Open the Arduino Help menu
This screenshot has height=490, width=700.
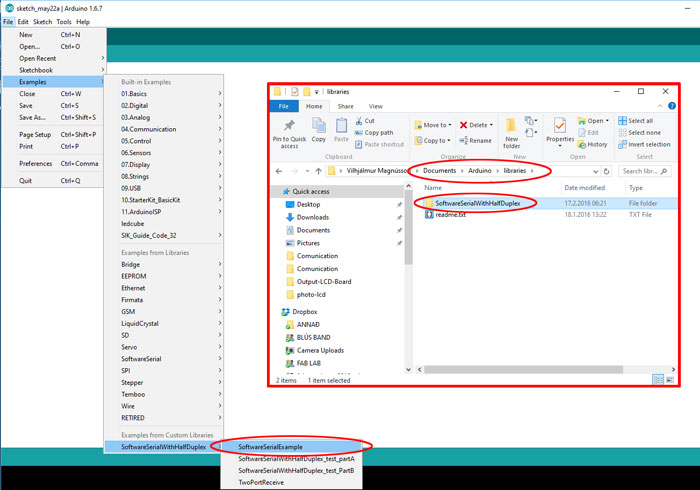point(83,22)
